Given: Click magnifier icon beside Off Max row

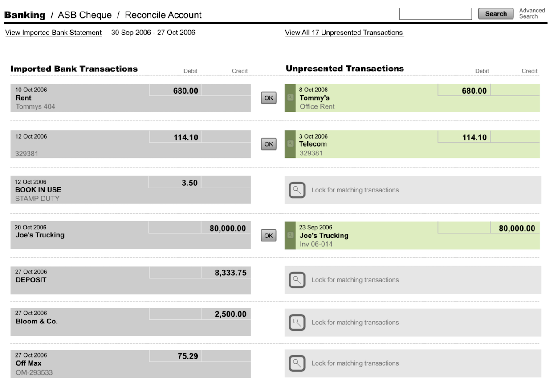Looking at the screenshot, I should (297, 363).
